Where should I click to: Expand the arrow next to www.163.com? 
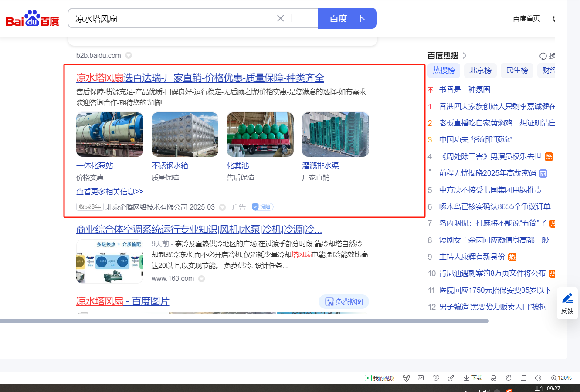(201, 279)
